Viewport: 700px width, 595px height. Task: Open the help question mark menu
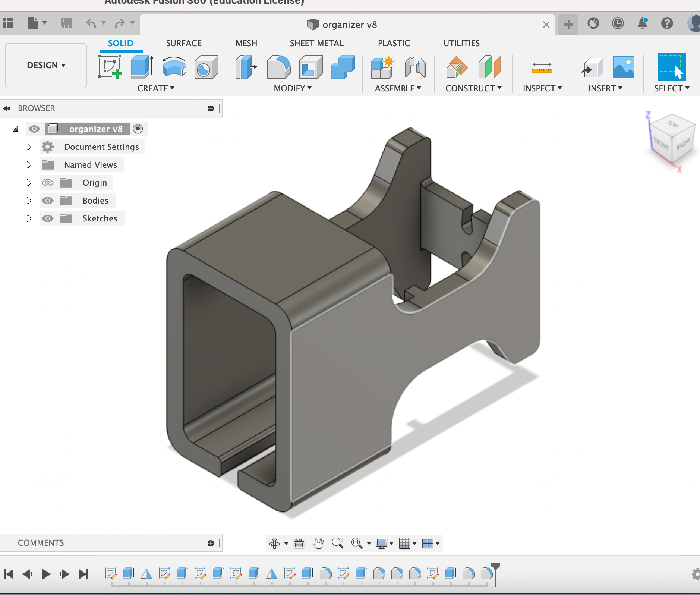[x=667, y=23]
